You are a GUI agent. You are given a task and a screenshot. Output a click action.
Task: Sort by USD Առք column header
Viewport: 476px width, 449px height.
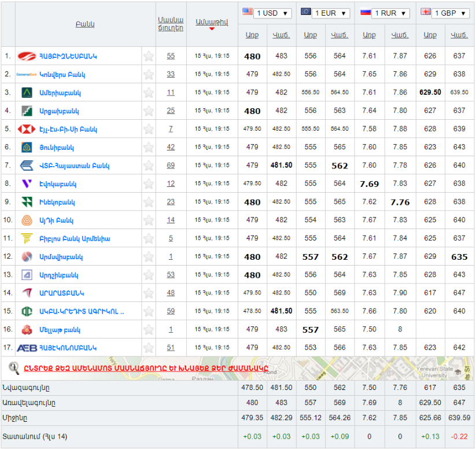(x=252, y=35)
